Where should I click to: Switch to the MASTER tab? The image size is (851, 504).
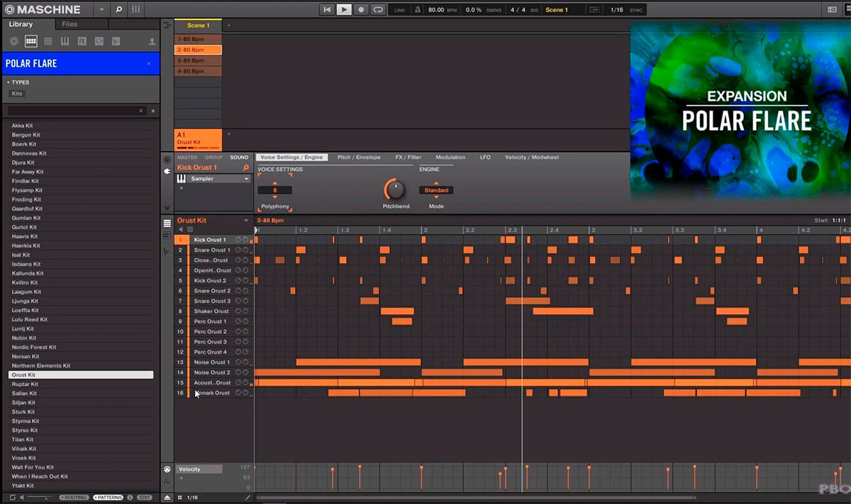187,157
